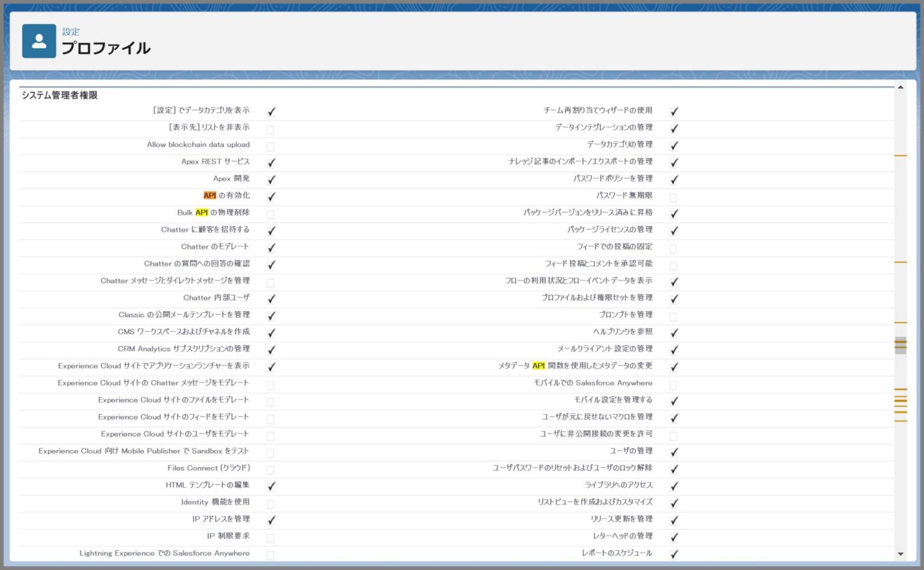Disable レポートのスケジュール permission
The width and height of the screenshot is (924, 570).
click(x=674, y=553)
